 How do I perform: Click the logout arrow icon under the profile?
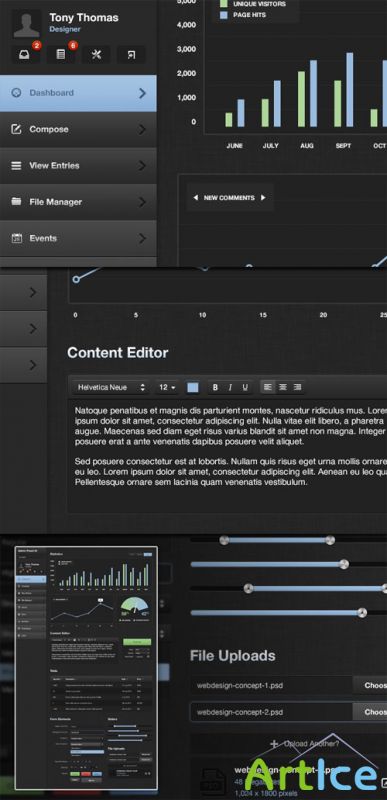(x=132, y=55)
